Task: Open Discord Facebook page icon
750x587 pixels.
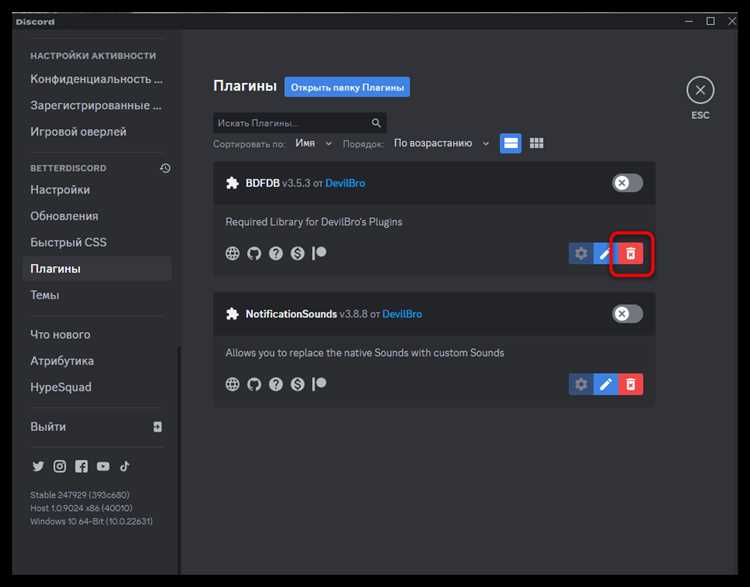Action: [81, 466]
